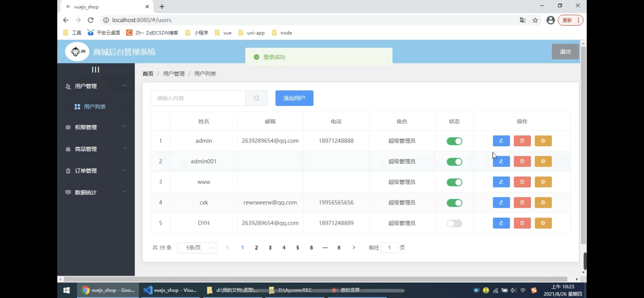Open the Zz的CSDN博客 bookmark
The width and height of the screenshot is (644, 298).
coord(152,33)
